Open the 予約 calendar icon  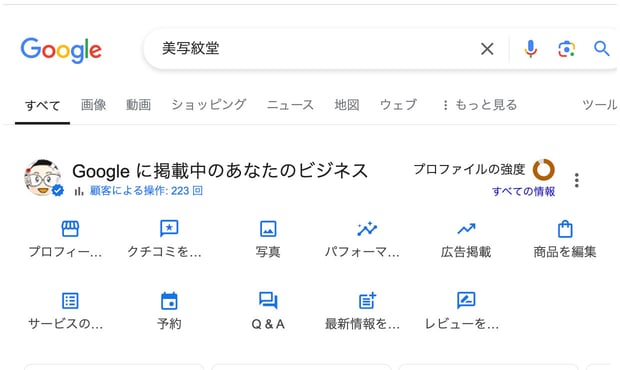pos(169,301)
